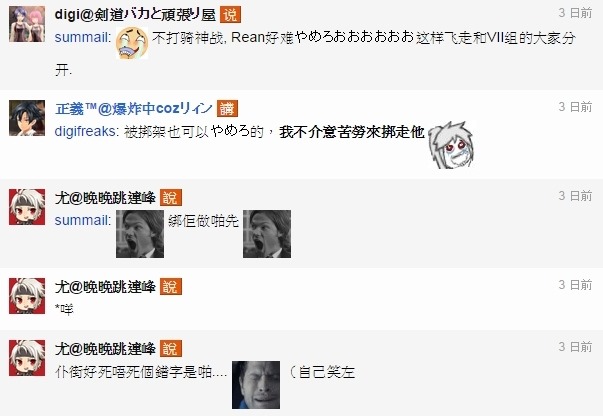Click 3 日前 timestamp on the first post
This screenshot has height=416, width=603.
coord(575,13)
